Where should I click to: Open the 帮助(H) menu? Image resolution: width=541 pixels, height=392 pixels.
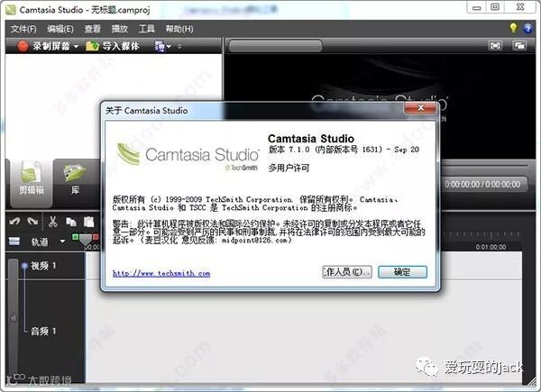pos(179,29)
